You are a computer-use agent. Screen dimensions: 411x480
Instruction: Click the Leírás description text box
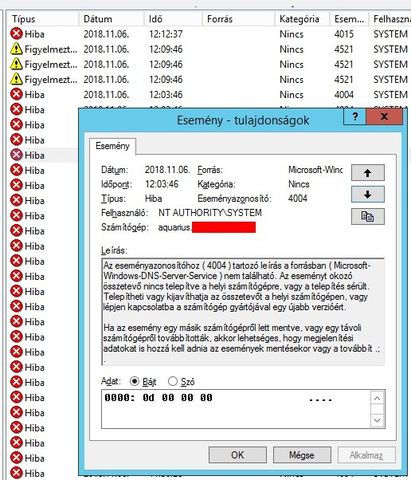pos(243,312)
